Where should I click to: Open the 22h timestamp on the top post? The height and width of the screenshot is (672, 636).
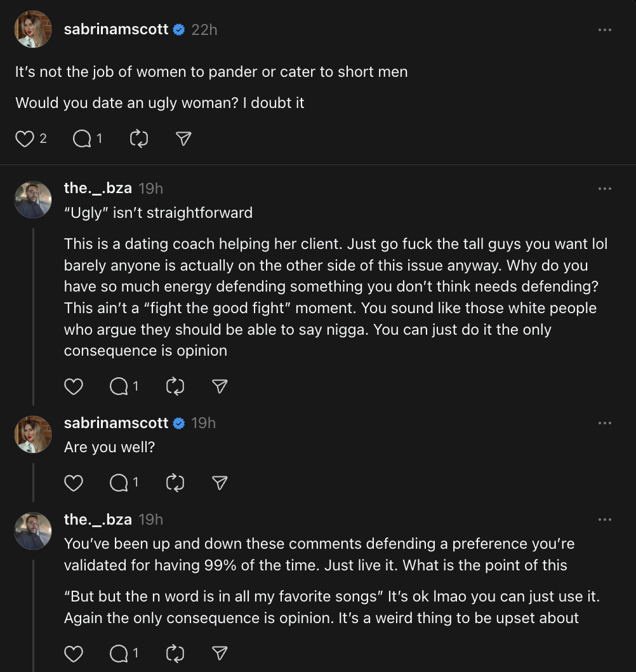coord(204,29)
